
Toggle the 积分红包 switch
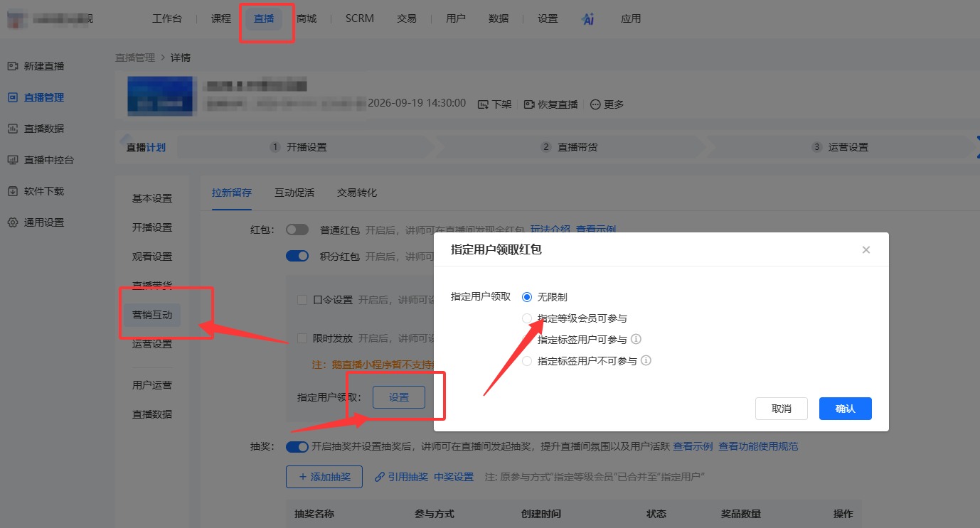[x=297, y=256]
